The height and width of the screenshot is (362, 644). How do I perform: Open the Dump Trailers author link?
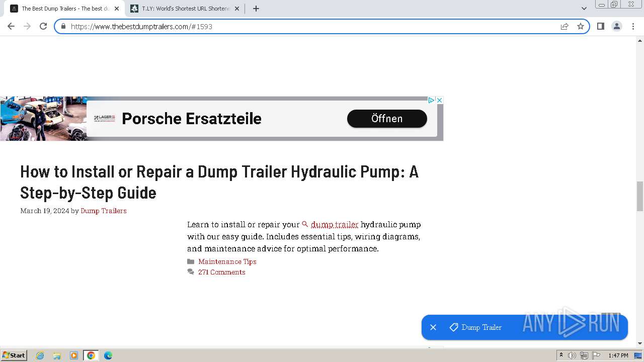[104, 211]
